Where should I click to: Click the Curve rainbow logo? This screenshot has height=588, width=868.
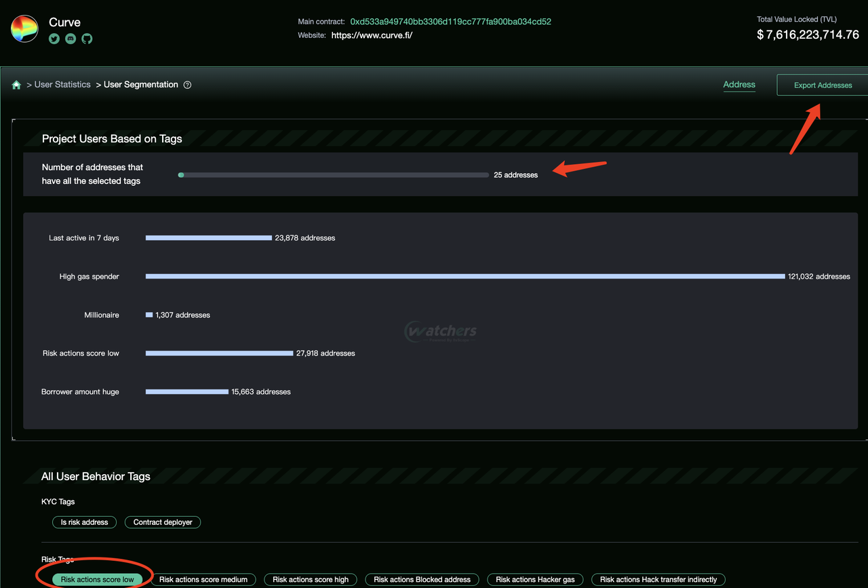[x=24, y=29]
